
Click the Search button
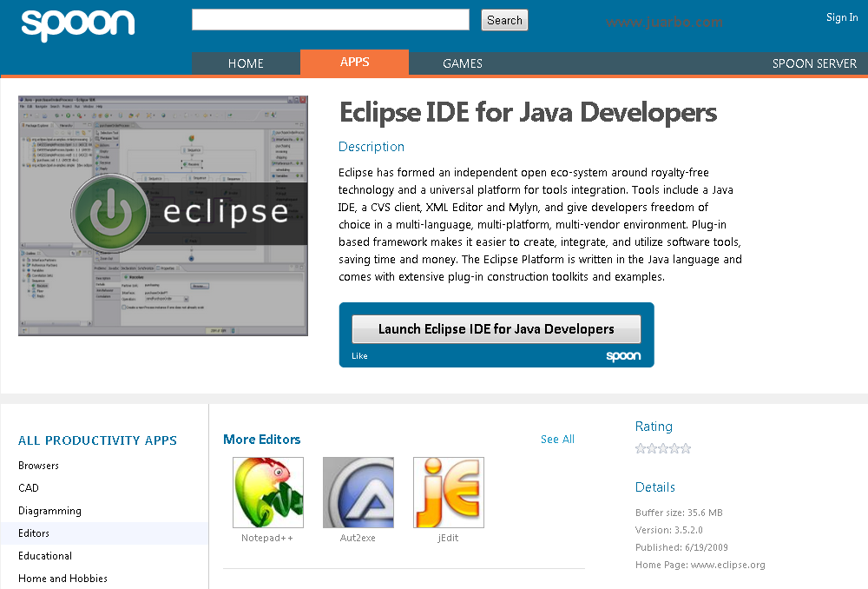click(504, 20)
